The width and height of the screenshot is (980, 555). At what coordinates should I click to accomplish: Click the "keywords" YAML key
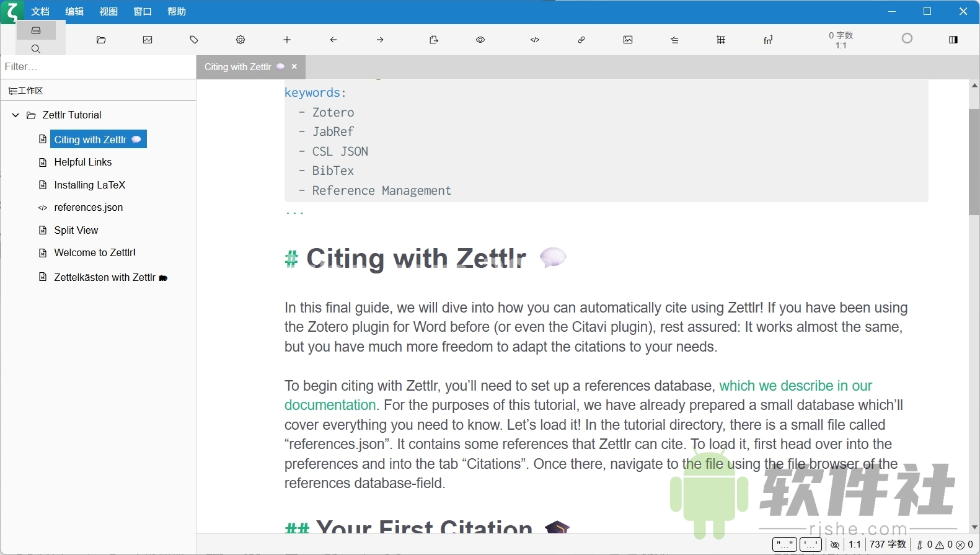click(312, 92)
